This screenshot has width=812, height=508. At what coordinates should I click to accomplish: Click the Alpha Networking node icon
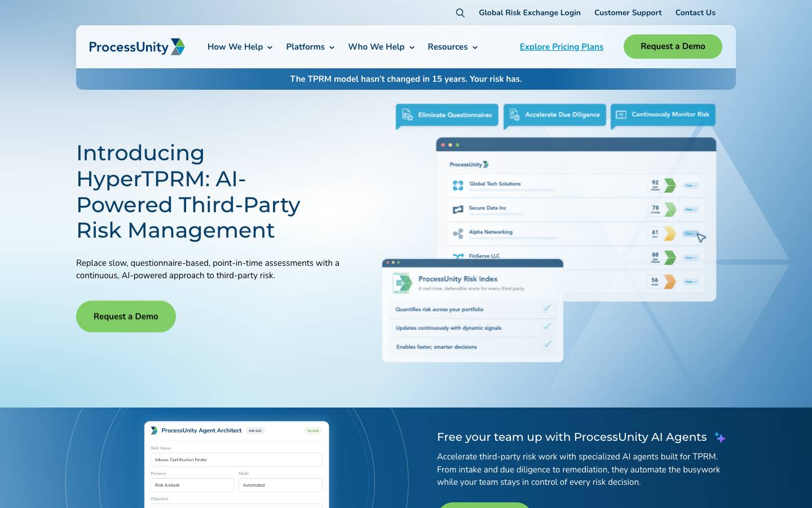[458, 233]
